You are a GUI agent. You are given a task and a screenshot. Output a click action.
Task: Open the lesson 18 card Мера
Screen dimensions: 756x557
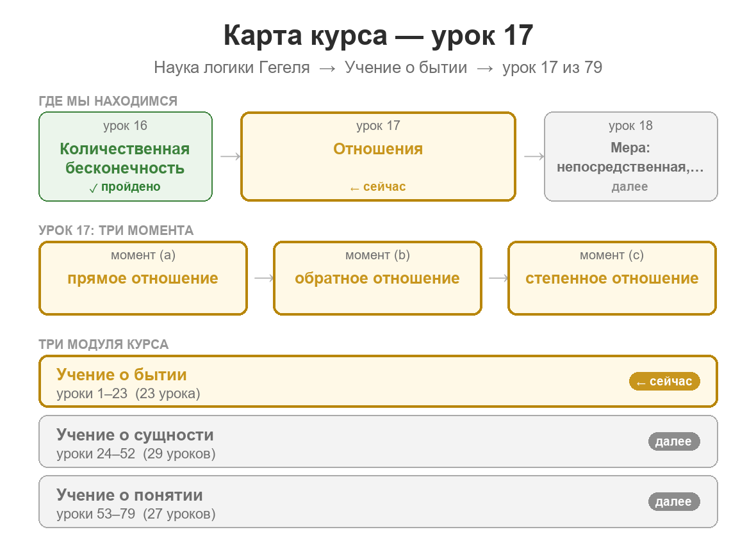630,157
